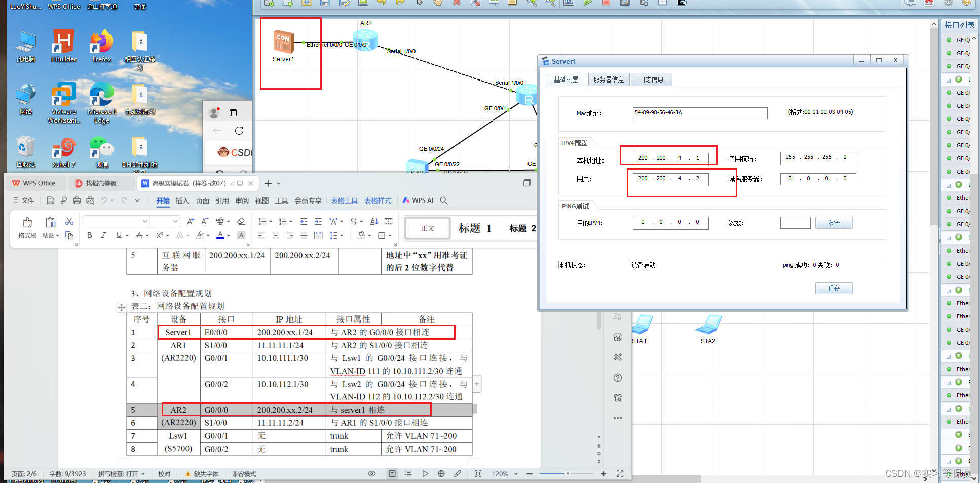Image resolution: width=980 pixels, height=483 pixels.
Task: Open the Xshell 7 desktop shortcut
Action: tap(64, 152)
